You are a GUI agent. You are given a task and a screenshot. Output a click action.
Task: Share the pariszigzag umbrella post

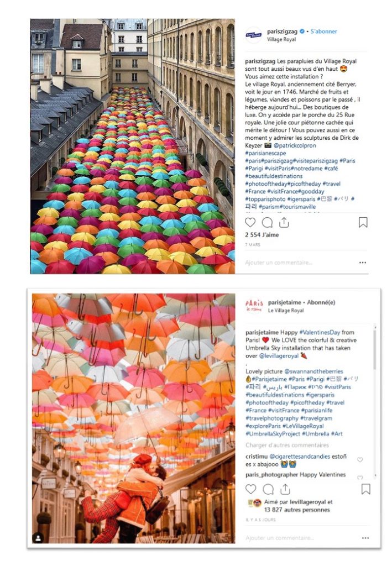[x=284, y=222]
